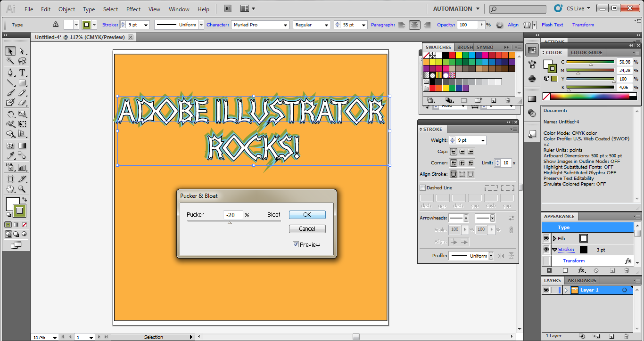Click the Pucker & Bloat percentage input field
644x341 pixels.
[233, 215]
